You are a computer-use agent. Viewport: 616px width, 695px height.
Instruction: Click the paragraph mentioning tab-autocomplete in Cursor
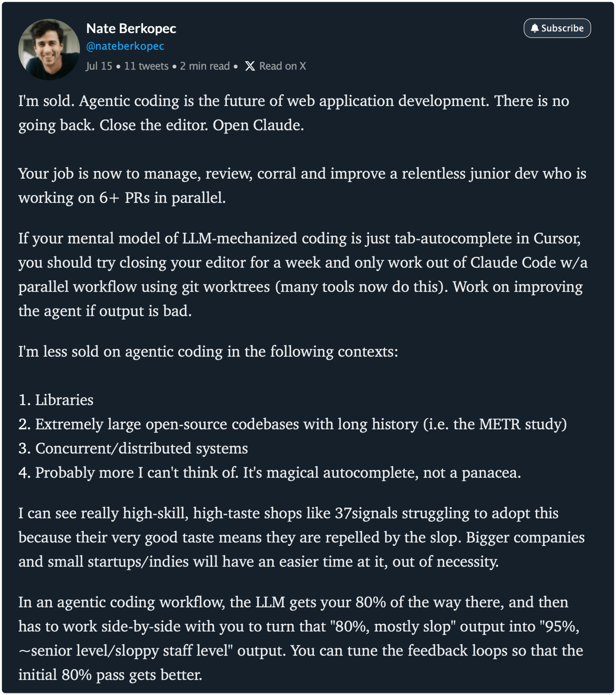(x=303, y=275)
